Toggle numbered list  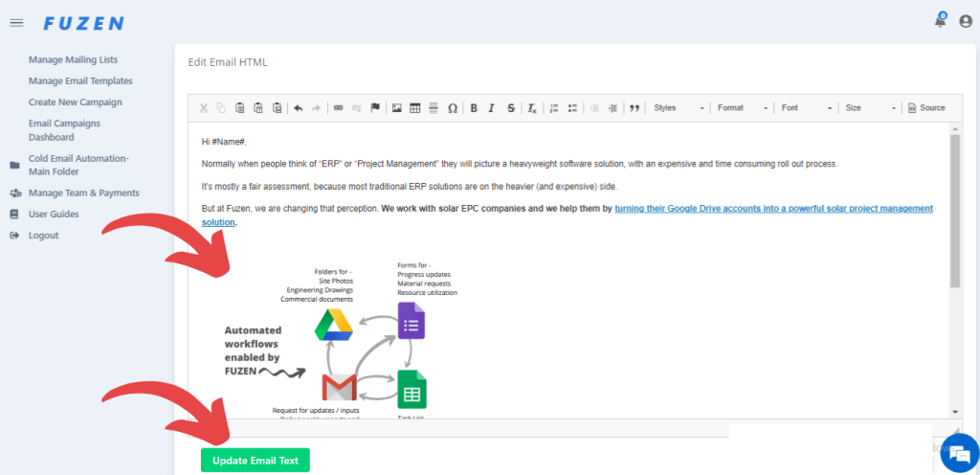[x=553, y=108]
